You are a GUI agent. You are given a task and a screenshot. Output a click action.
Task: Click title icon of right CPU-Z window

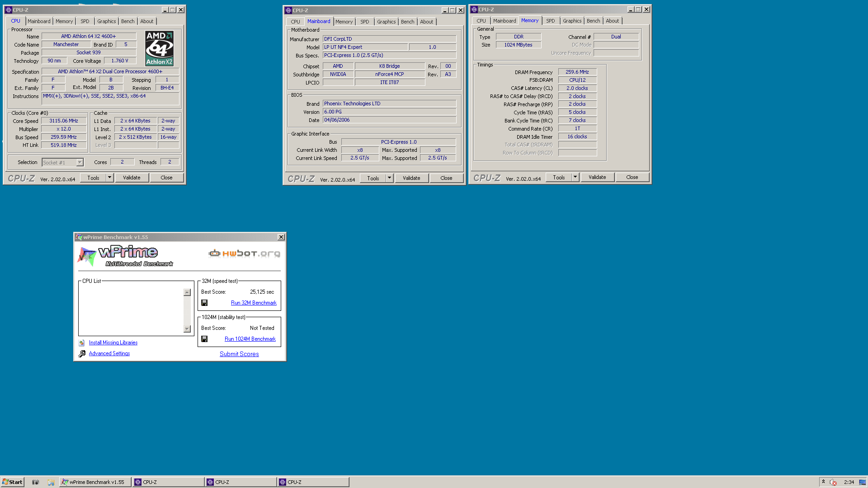point(474,9)
